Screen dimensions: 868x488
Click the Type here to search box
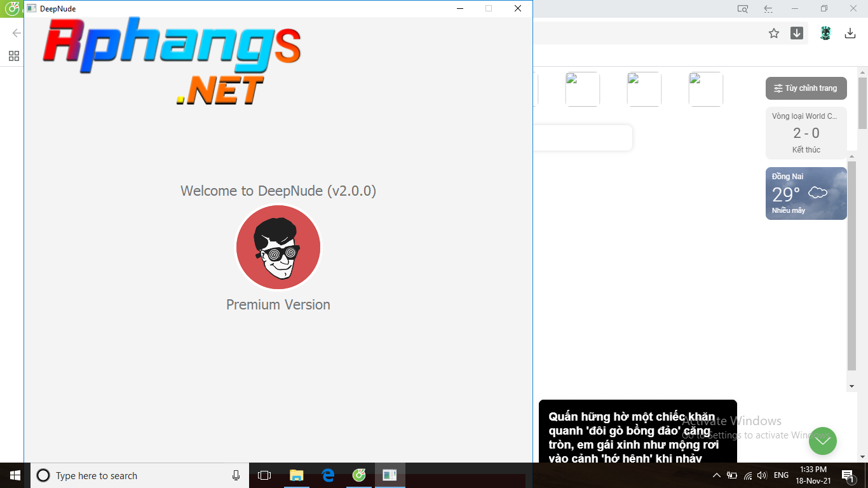click(x=139, y=475)
